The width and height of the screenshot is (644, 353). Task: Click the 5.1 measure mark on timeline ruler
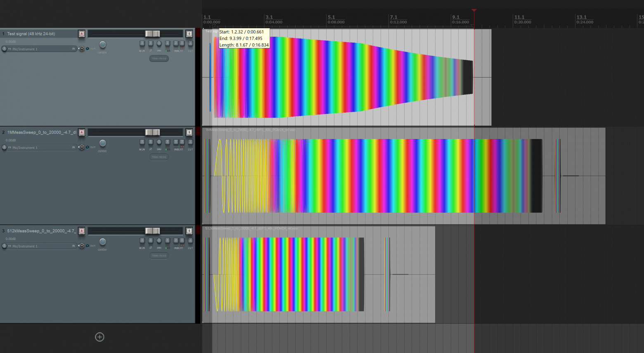point(331,17)
